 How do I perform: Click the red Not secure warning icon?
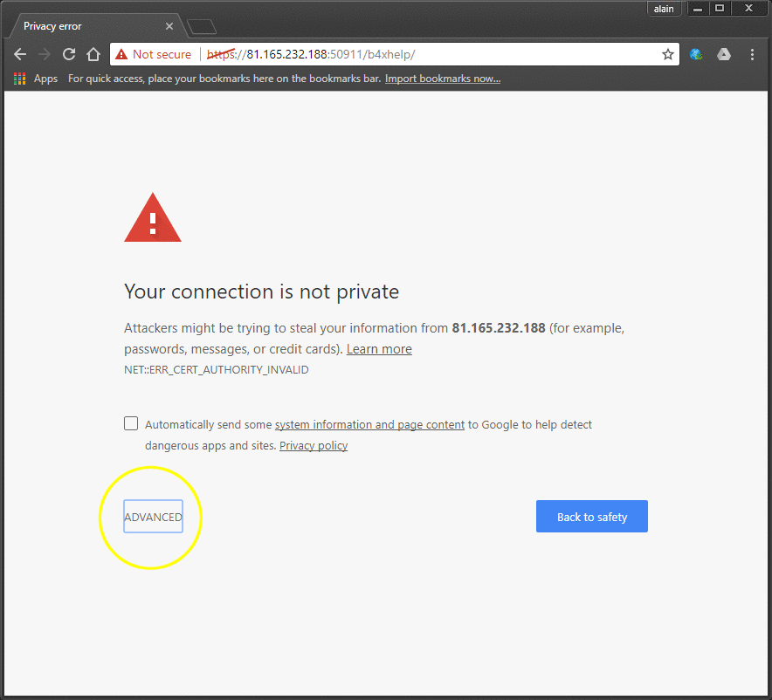point(121,54)
